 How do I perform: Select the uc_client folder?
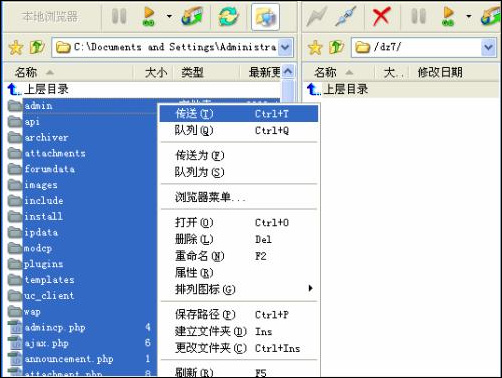[x=49, y=295]
